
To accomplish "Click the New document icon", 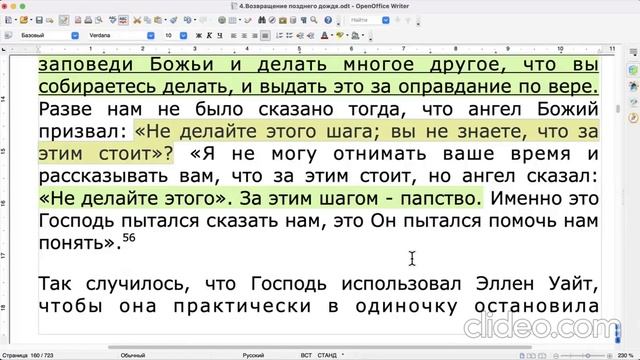I will [x=8, y=20].
